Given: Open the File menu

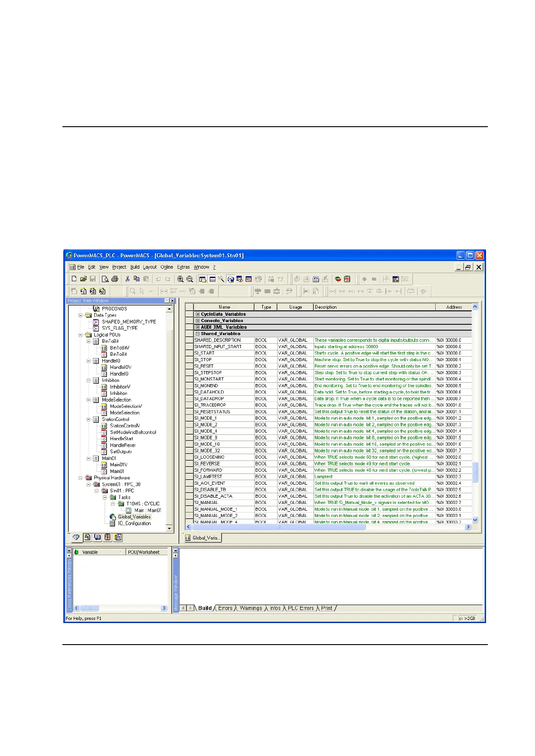Looking at the screenshot, I should click(81, 267).
